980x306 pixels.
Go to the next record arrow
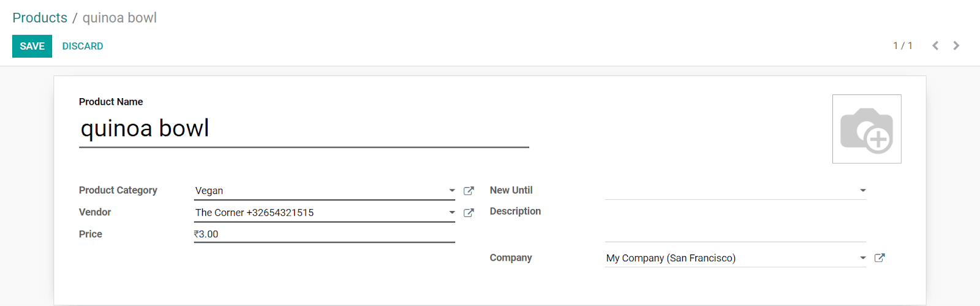tap(956, 46)
